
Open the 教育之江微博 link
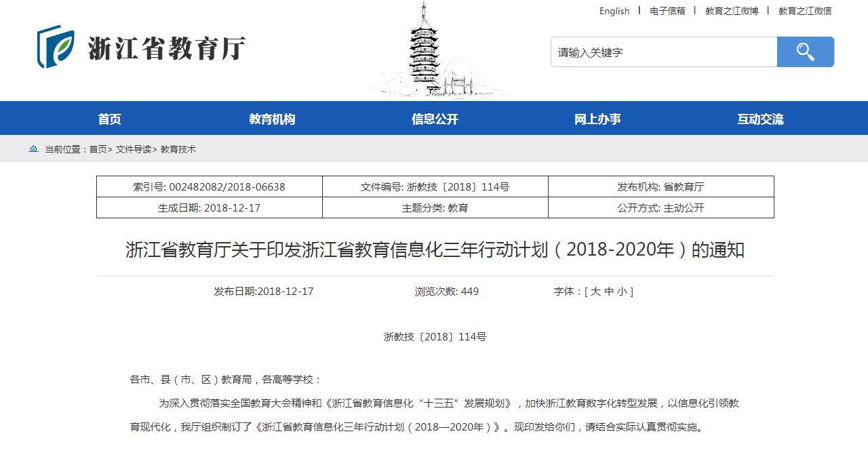(x=732, y=11)
